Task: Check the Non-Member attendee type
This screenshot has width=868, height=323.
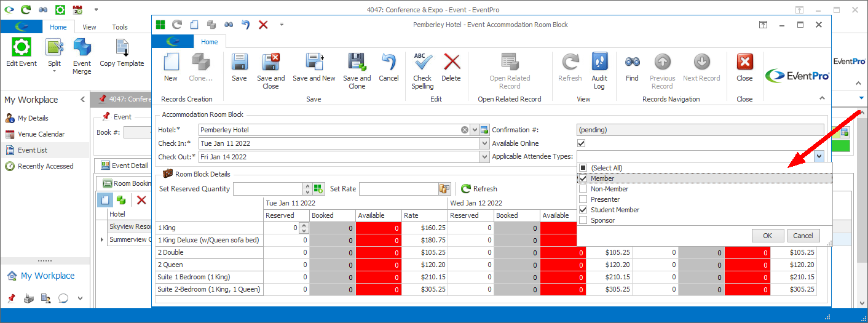Action: 583,189
